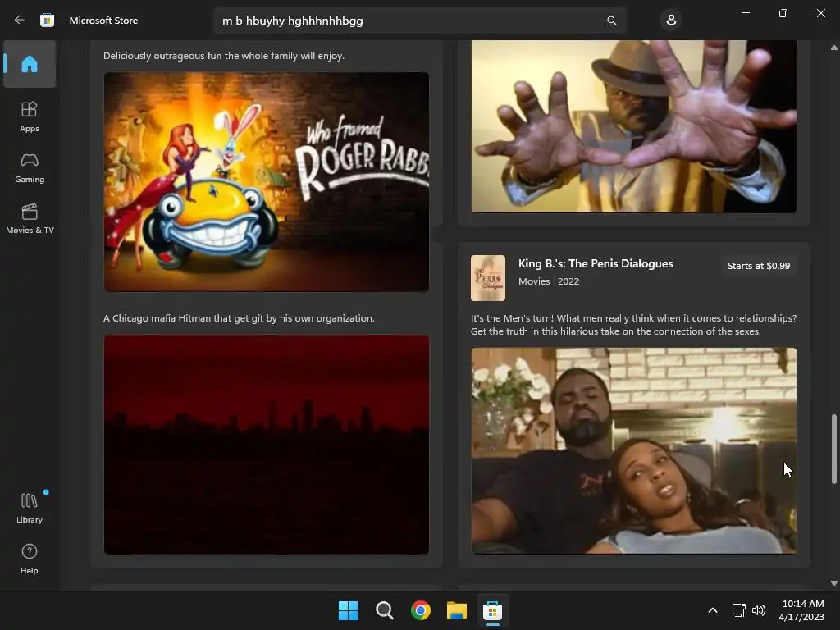This screenshot has width=840, height=630.
Task: Open the couple on couch movie image
Action: [x=634, y=450]
